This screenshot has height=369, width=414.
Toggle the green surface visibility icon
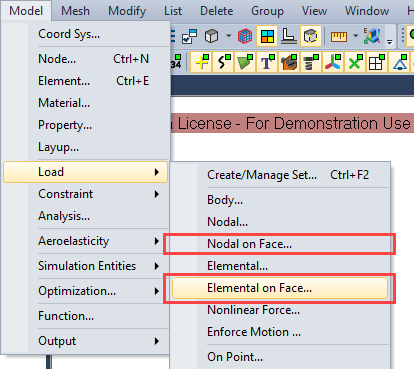[x=245, y=62]
